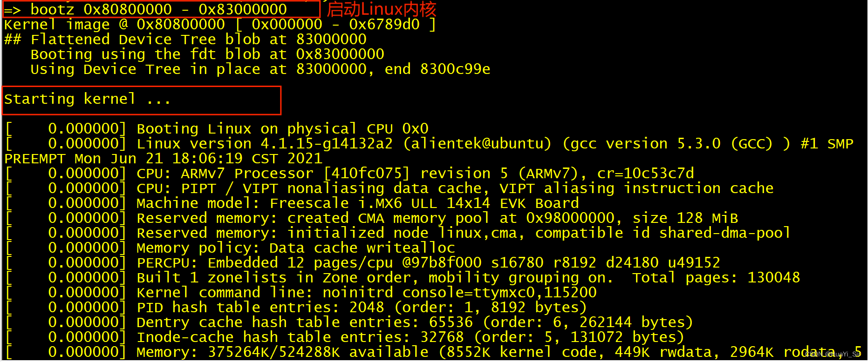Click the 'end 8300c99e' text

coord(437,69)
